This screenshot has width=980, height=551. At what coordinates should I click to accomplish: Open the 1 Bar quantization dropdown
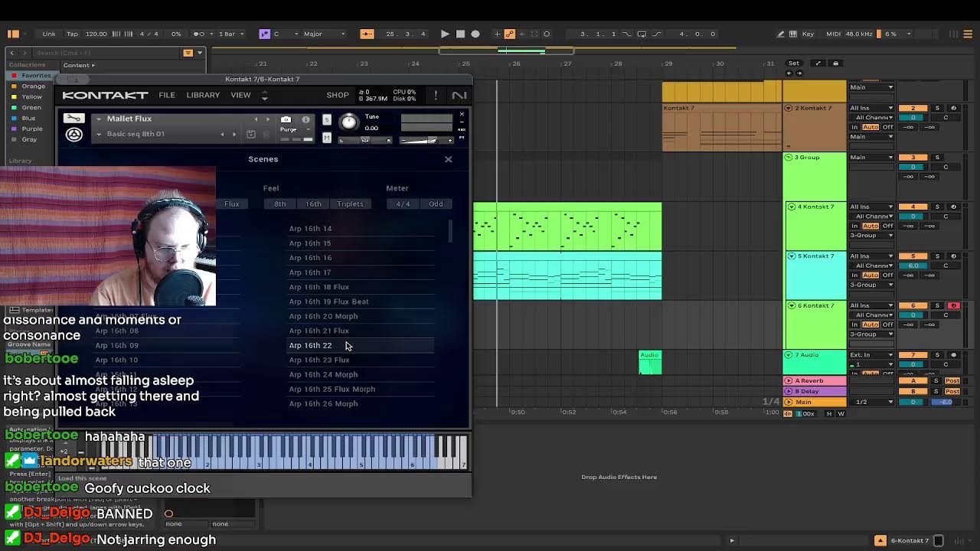pos(230,34)
